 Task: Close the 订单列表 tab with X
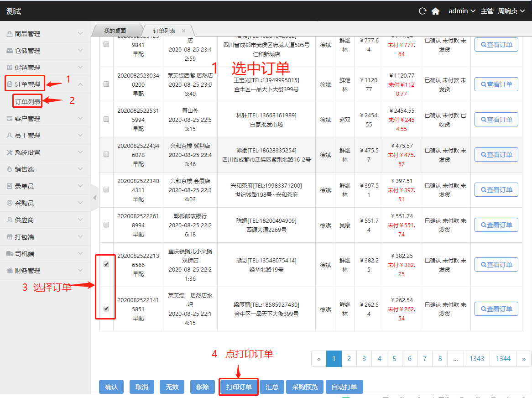tap(183, 31)
